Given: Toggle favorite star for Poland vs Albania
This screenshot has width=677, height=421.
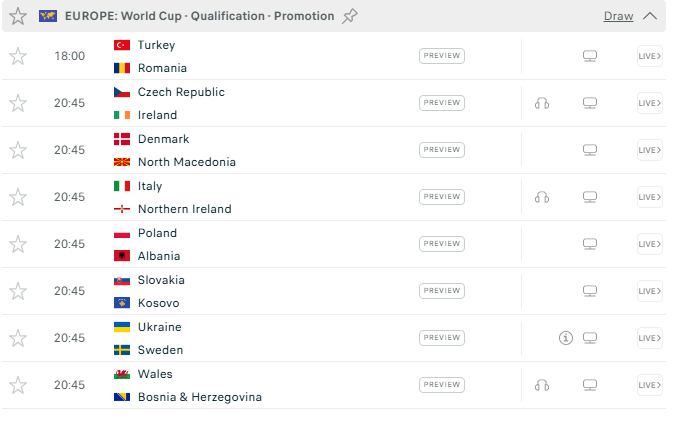Looking at the screenshot, I should [x=18, y=244].
